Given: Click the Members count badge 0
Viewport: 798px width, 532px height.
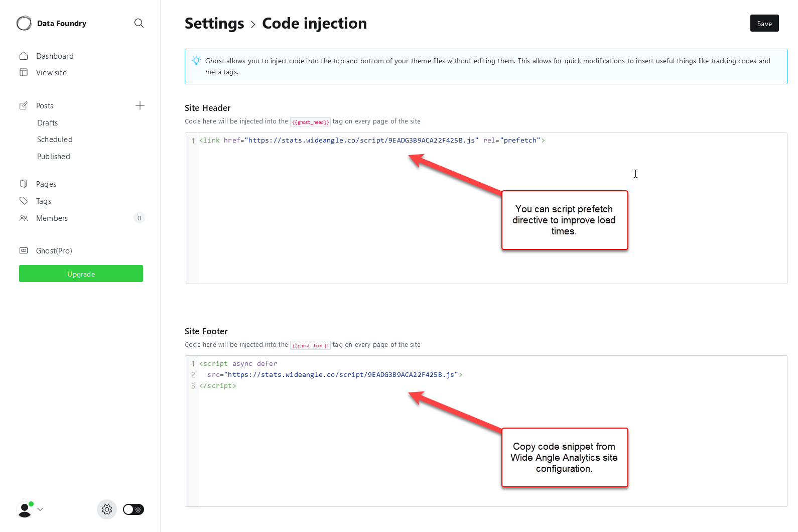Looking at the screenshot, I should coord(140,218).
